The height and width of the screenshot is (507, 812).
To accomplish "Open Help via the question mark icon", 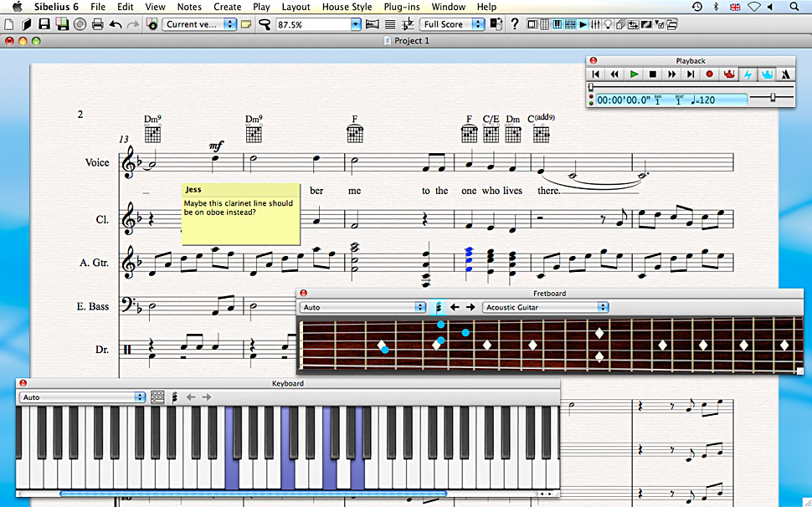I will 514,24.
